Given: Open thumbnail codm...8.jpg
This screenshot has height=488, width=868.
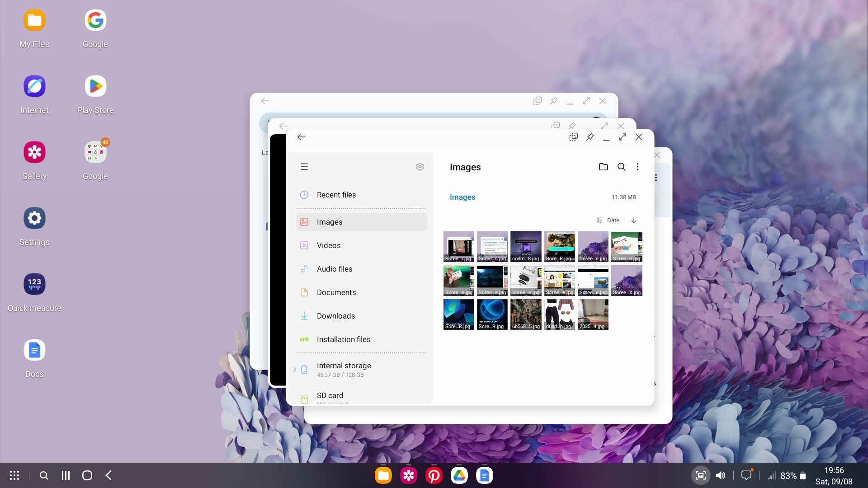Looking at the screenshot, I should point(526,247).
